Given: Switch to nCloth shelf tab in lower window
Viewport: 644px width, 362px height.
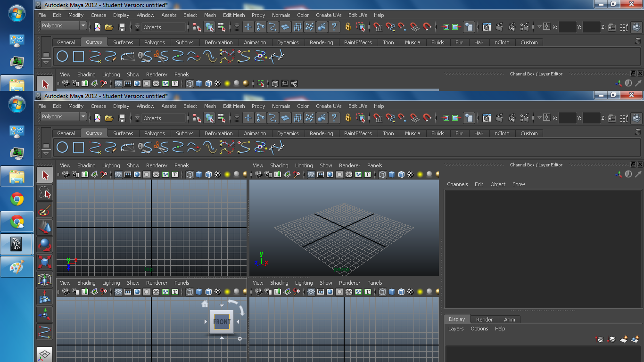Looking at the screenshot, I should point(502,133).
